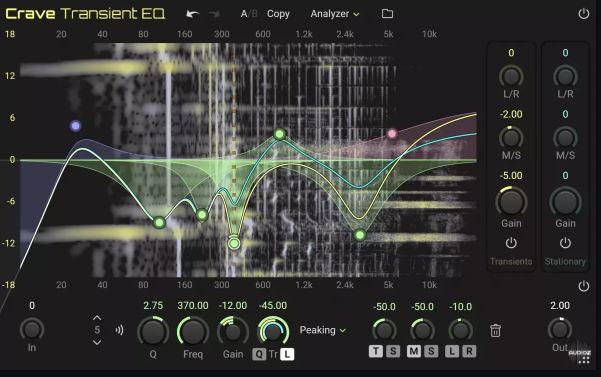Screen dimensions: 601x377
Task: Select the L mode button beside Tr
Action: (x=287, y=354)
